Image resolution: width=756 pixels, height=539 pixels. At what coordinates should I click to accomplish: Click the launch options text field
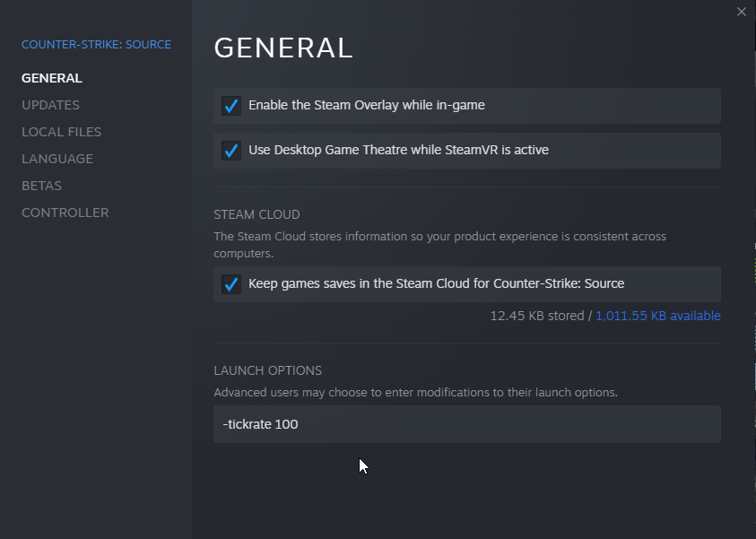pos(466,424)
